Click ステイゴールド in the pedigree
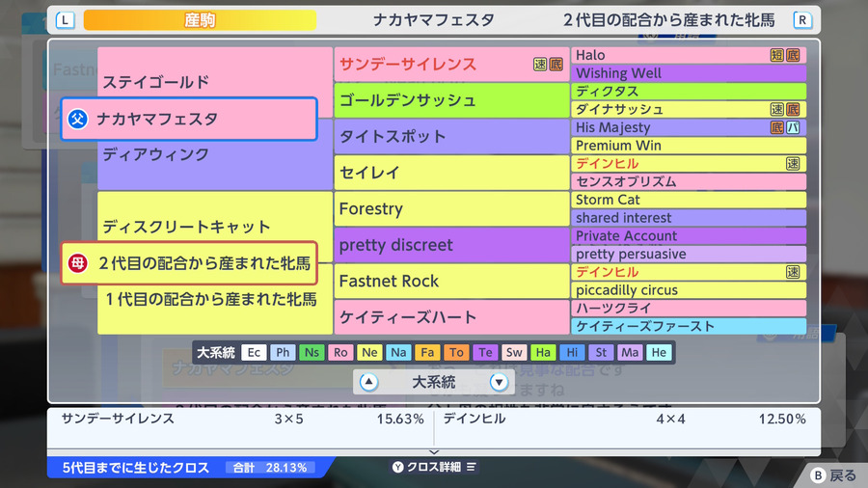 (156, 82)
